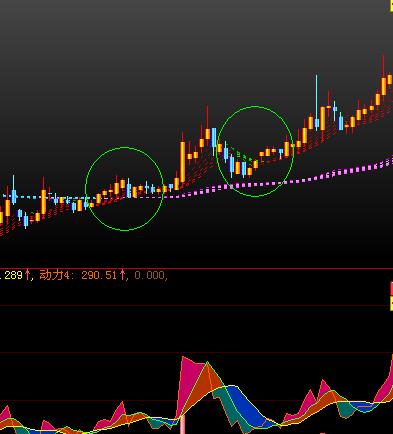Select the left green circle annotation
Screen dimensions: 393x434
124,189
